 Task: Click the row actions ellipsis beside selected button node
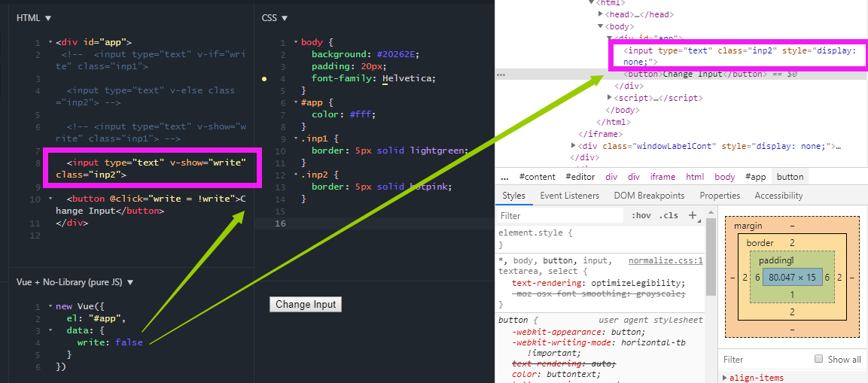[501, 74]
